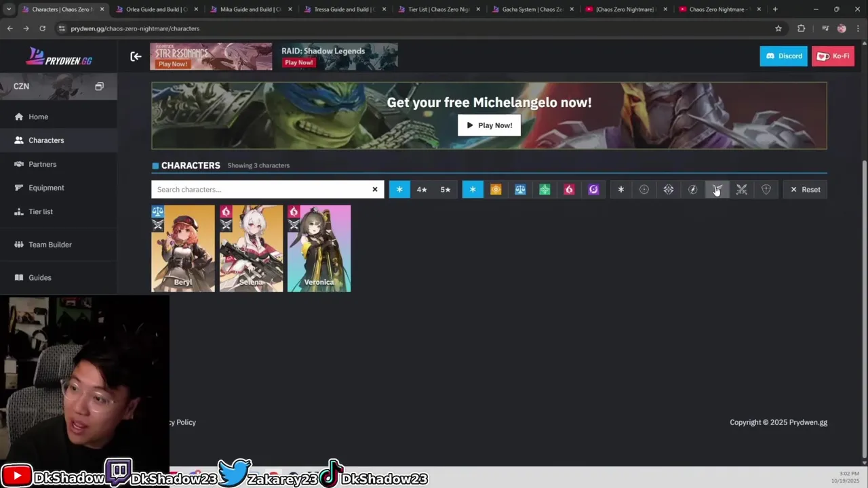Open Veronica character card
868x488 pixels.
[319, 249]
